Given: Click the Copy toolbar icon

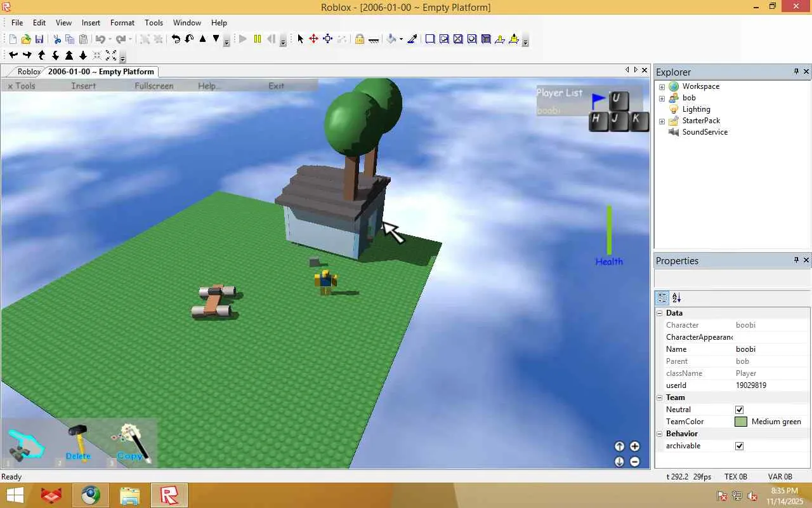Looking at the screenshot, I should click(70, 39).
